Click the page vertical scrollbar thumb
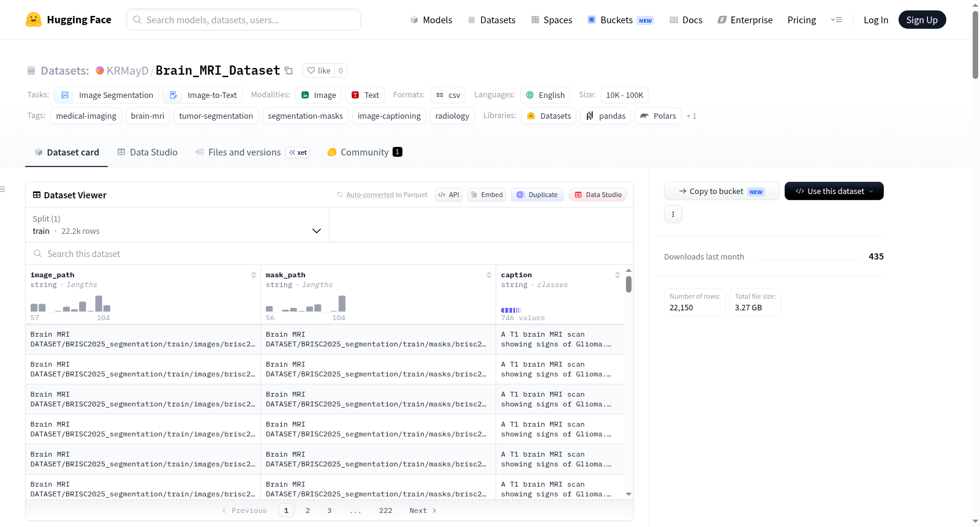The height and width of the screenshot is (527, 980). [x=975, y=45]
